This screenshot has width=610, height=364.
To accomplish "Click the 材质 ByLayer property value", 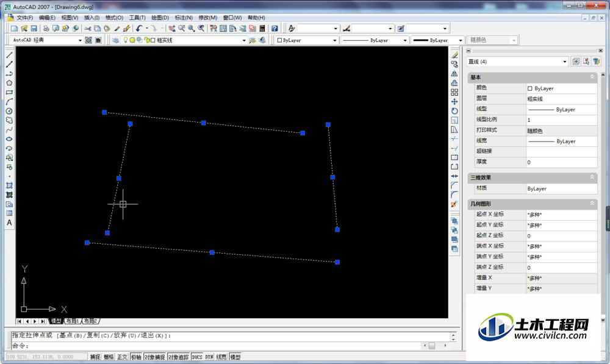I will click(561, 188).
